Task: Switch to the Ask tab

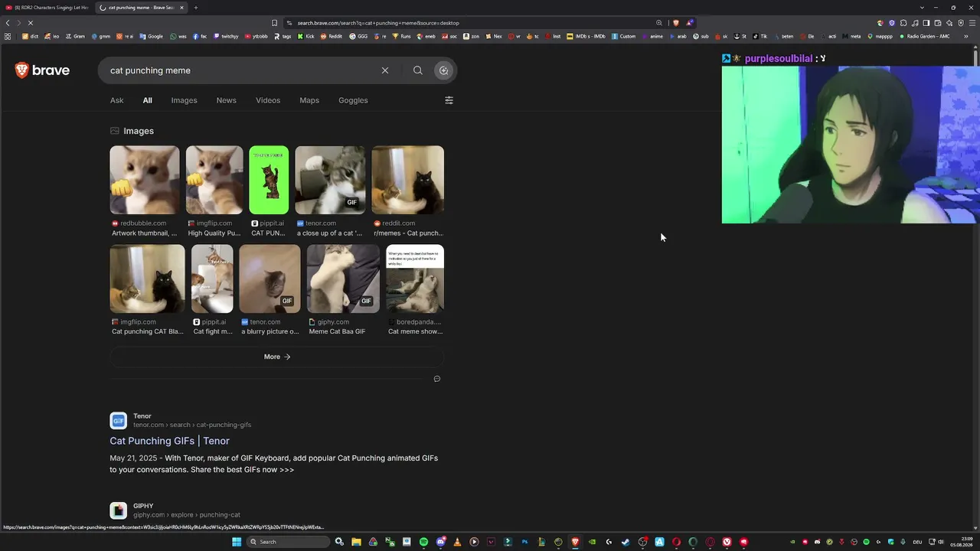Action: click(x=116, y=100)
